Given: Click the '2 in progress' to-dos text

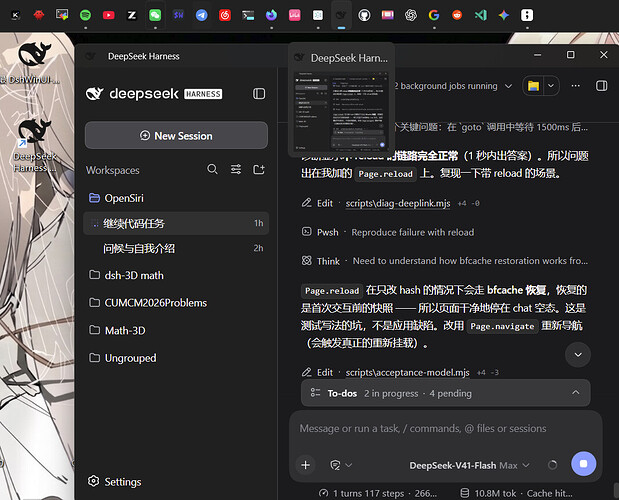Looking at the screenshot, I should (x=391, y=393).
